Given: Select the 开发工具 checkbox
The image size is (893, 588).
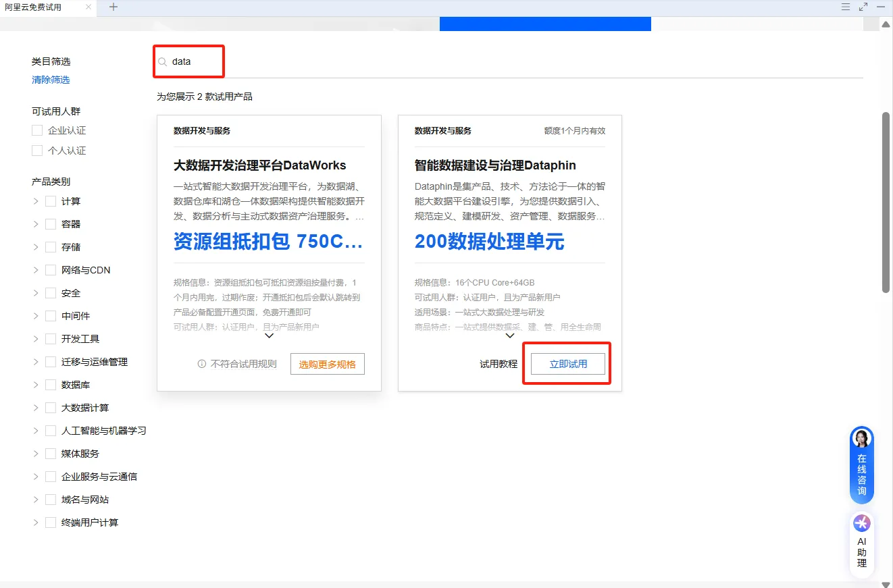Looking at the screenshot, I should [51, 339].
